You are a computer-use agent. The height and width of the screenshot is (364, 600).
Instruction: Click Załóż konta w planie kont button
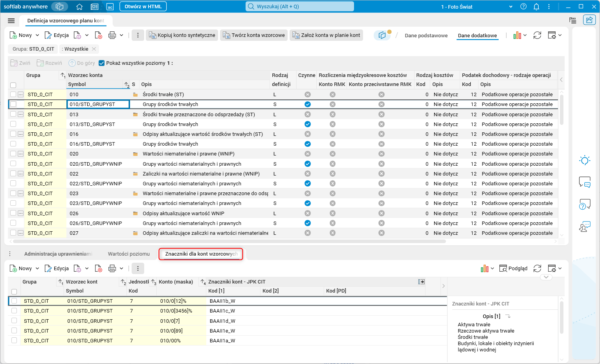326,35
